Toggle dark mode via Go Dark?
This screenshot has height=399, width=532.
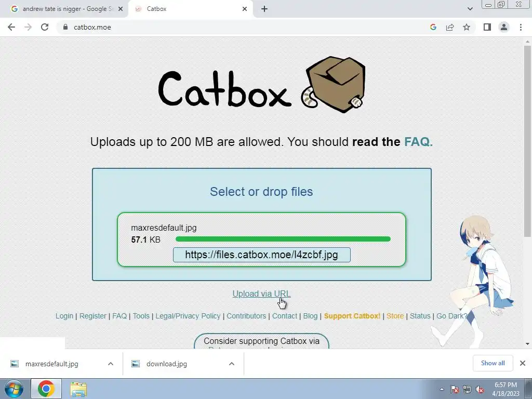[451, 316]
